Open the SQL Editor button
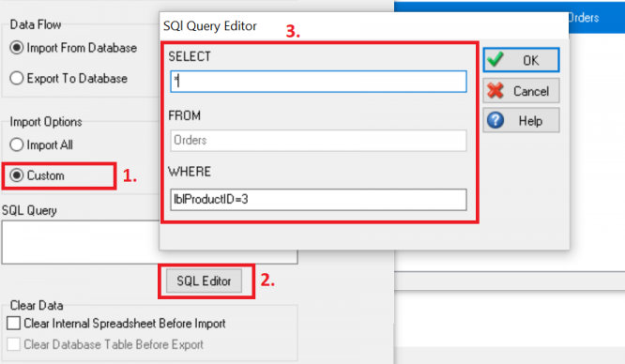The height and width of the screenshot is (364, 625). (x=204, y=281)
